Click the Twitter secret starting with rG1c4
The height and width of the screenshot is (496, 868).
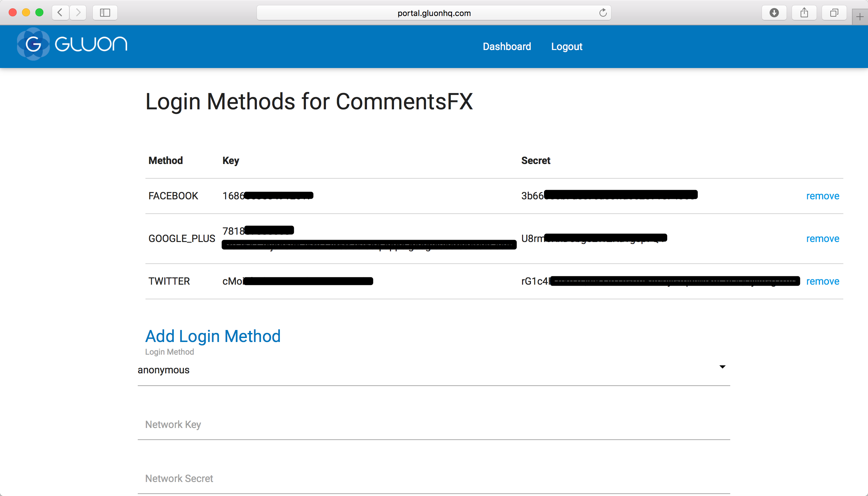pos(661,281)
